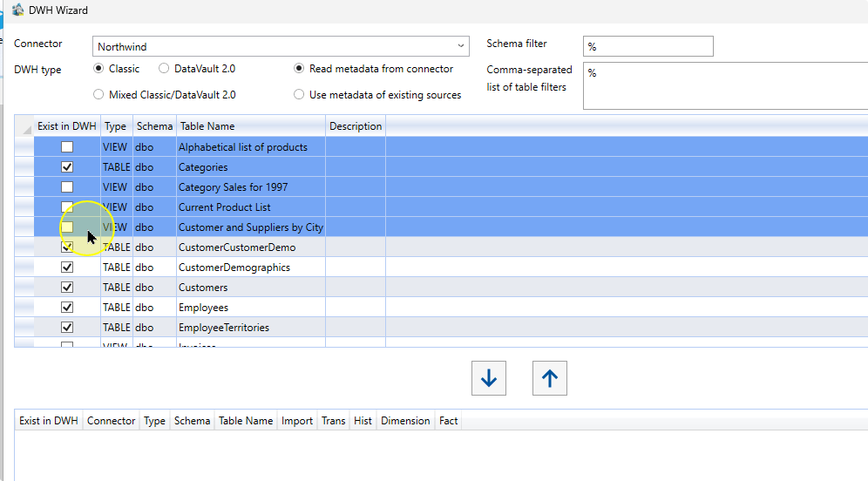The height and width of the screenshot is (481, 868).
Task: Click the select-all corner of the table grid
Action: click(x=24, y=126)
